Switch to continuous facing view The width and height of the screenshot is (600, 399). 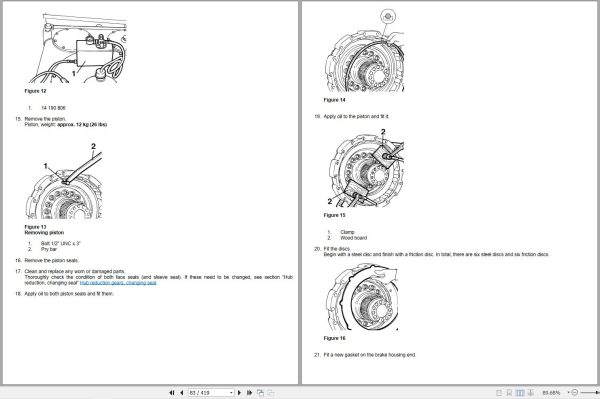[x=531, y=392]
